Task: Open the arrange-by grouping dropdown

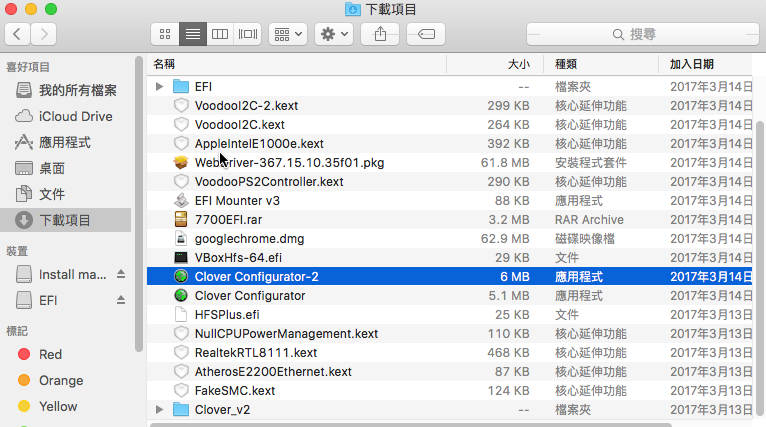Action: [x=288, y=34]
